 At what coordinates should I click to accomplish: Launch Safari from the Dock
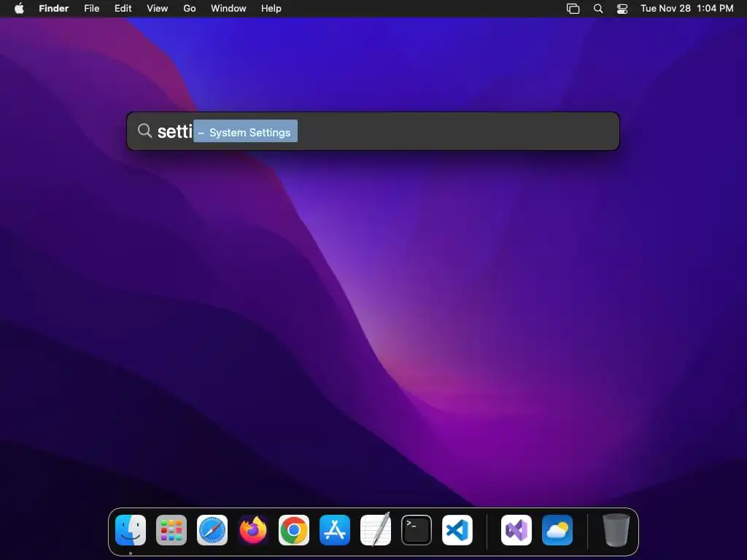coord(212,530)
